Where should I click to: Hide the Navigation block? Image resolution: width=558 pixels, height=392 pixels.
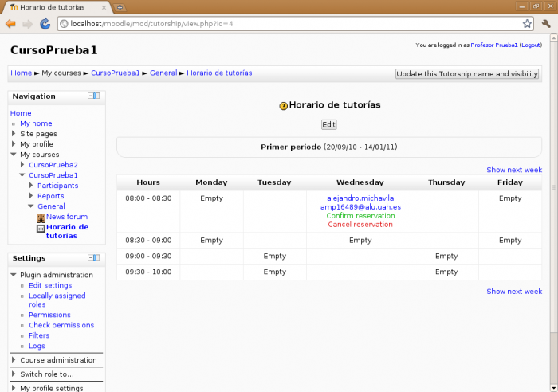pos(90,96)
